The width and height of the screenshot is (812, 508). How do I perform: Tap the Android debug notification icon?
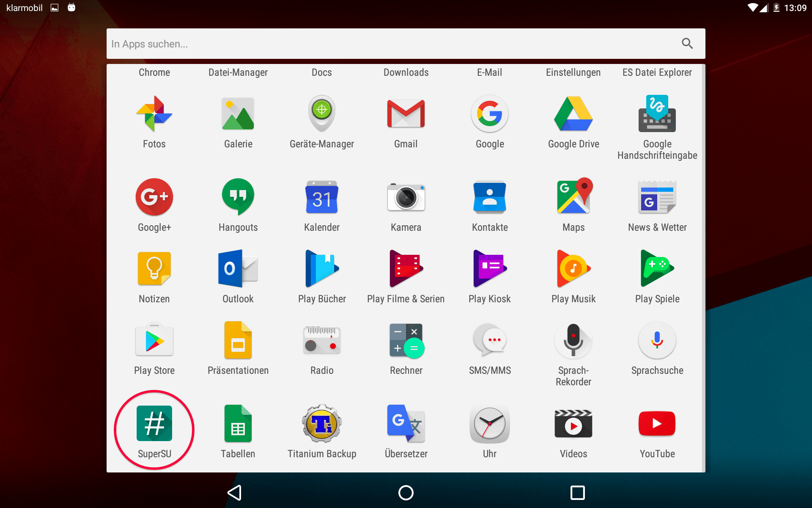coord(71,8)
